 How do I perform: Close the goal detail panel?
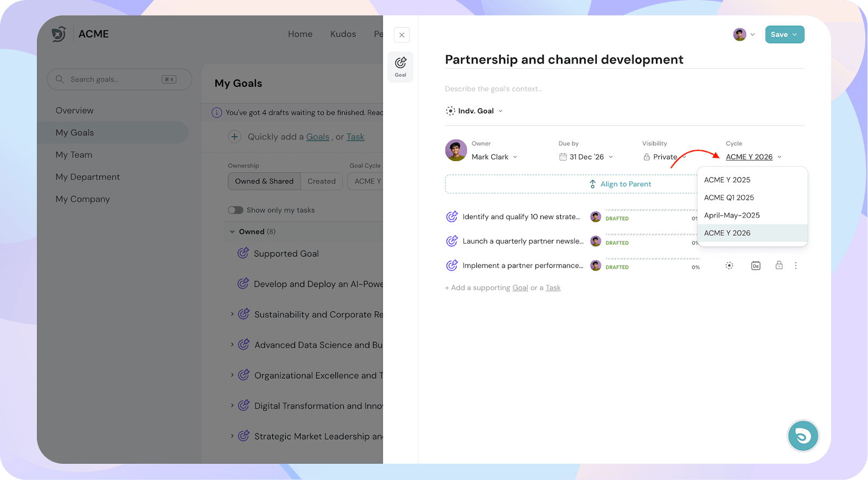401,35
